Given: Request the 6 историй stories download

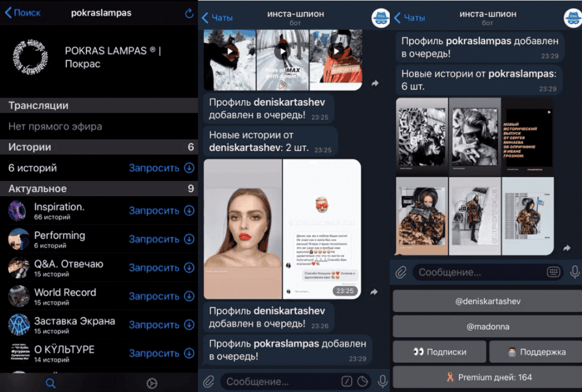Looking at the screenshot, I should click(161, 168).
